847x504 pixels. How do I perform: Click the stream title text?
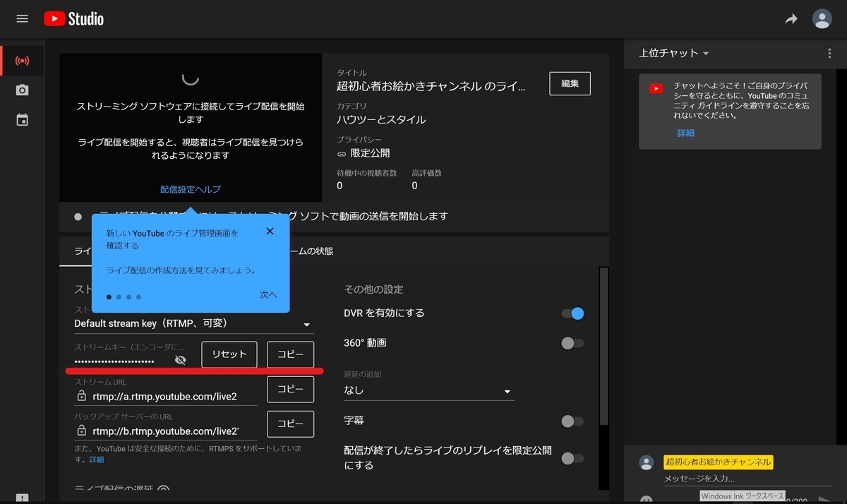coord(431,87)
